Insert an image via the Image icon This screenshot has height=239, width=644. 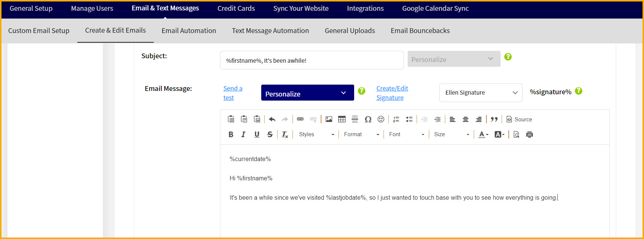point(329,119)
